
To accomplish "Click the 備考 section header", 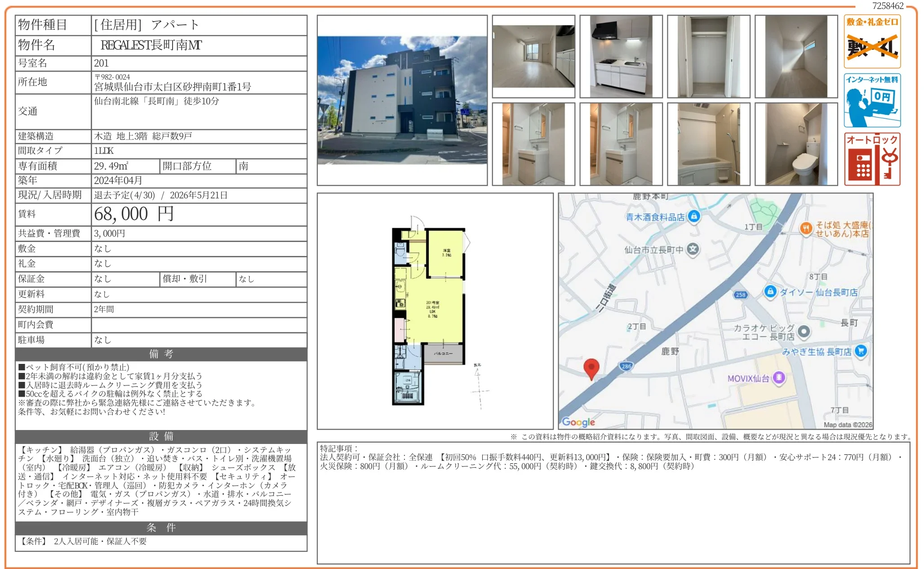I will point(161,354).
